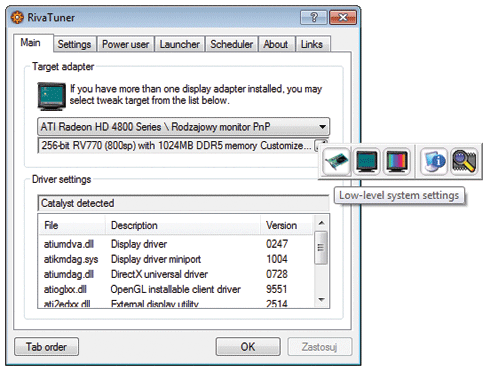Close the RivaTuner window
490x371 pixels.
click(343, 17)
